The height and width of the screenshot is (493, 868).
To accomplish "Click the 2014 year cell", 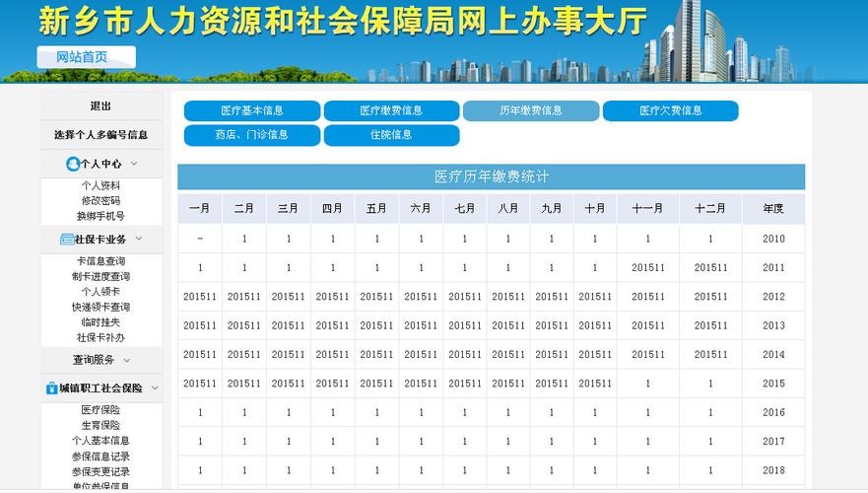I will coord(773,355).
